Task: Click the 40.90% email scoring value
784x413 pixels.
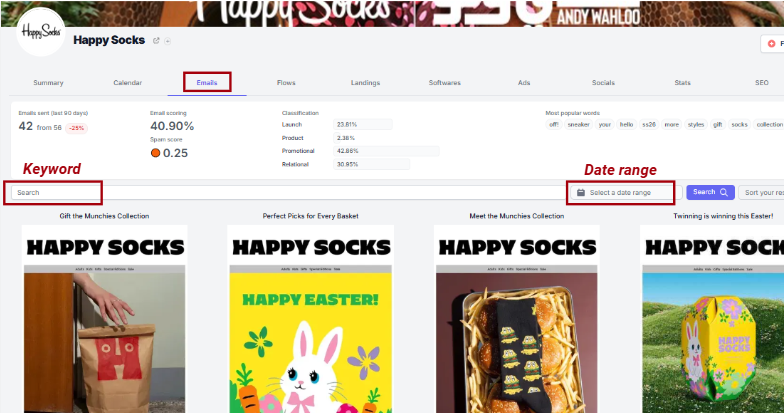Action: [172, 126]
